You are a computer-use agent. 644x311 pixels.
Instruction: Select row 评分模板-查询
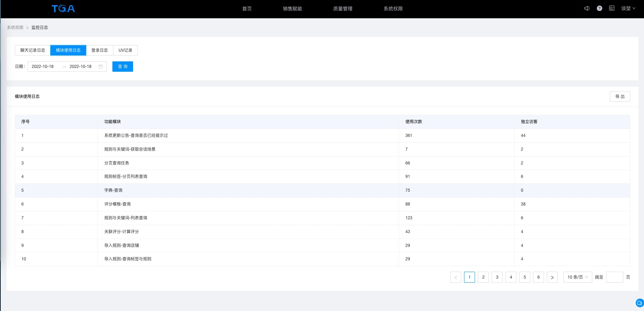322,204
